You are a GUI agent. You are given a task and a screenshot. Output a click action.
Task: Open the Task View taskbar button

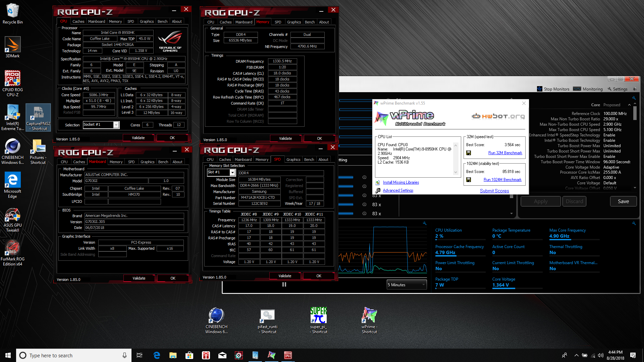click(140, 355)
